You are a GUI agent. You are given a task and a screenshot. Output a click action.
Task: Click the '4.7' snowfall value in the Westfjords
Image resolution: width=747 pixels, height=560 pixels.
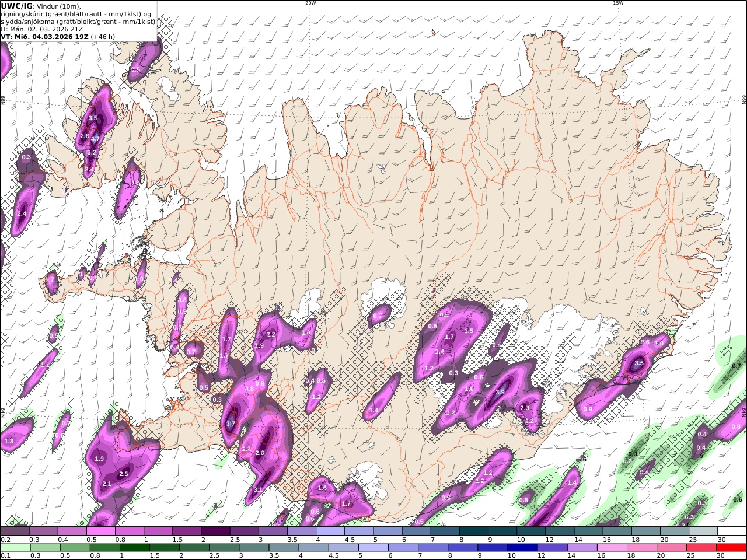pyautogui.click(x=96, y=139)
